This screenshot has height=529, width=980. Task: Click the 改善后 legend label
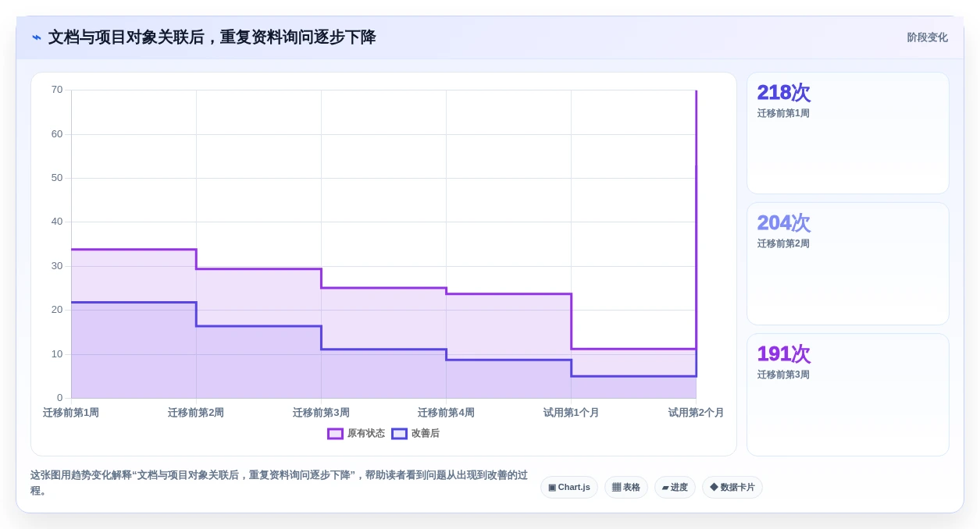[x=426, y=434]
